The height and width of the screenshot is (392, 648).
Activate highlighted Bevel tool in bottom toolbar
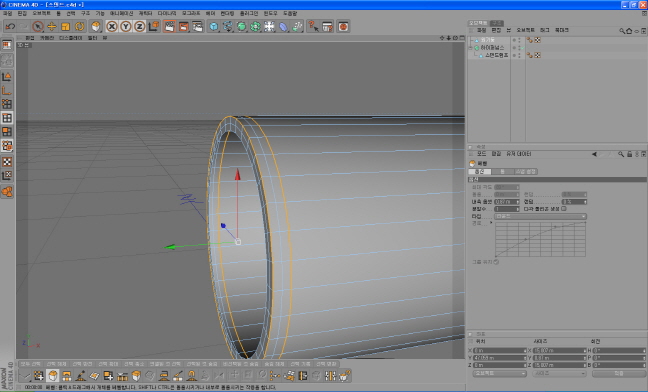(53, 375)
